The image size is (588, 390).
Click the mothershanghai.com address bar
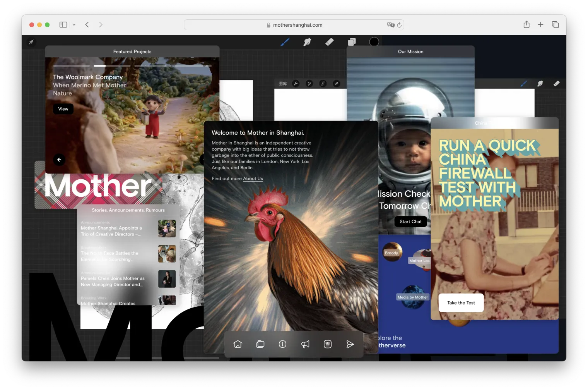[294, 25]
